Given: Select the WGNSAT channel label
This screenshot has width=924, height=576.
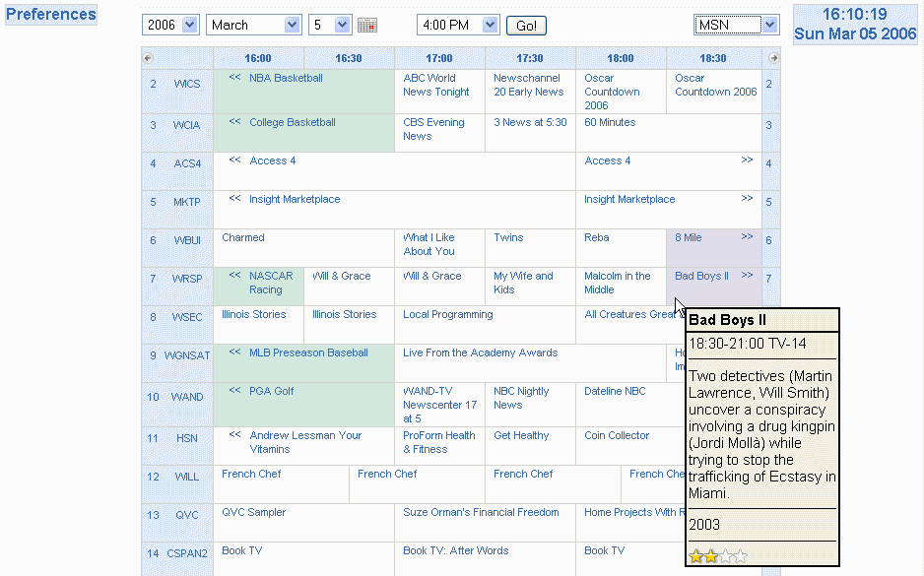Looking at the screenshot, I should coord(187,355).
